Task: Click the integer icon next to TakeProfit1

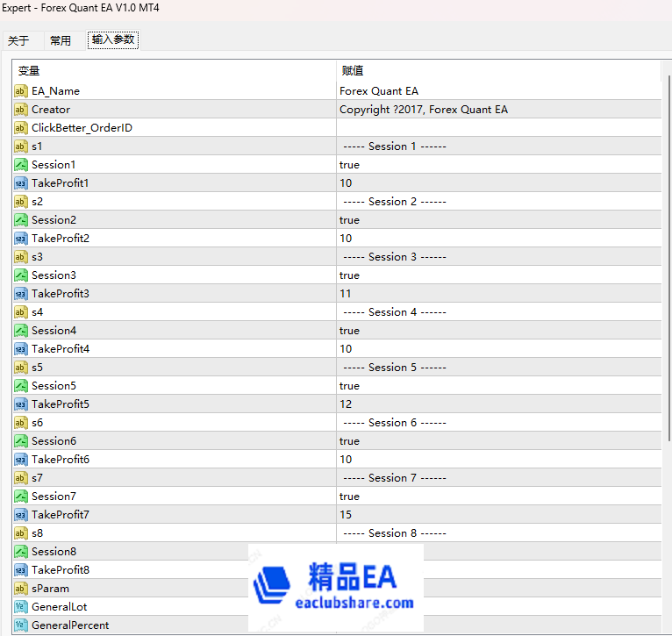Action: pos(20,183)
